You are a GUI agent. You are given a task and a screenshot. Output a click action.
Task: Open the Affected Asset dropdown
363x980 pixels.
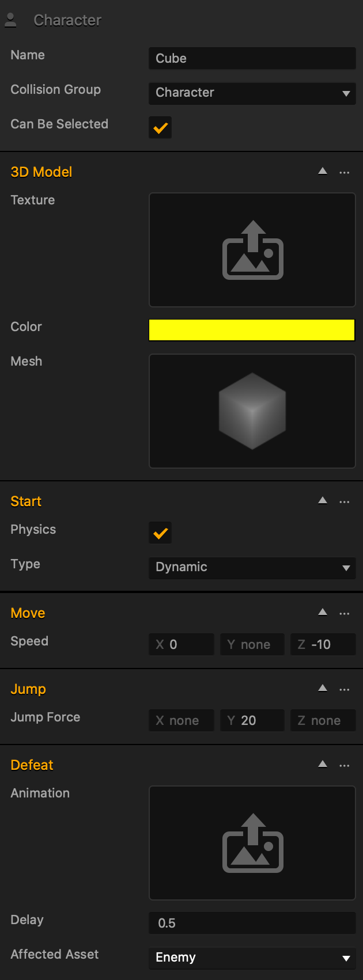click(252, 958)
